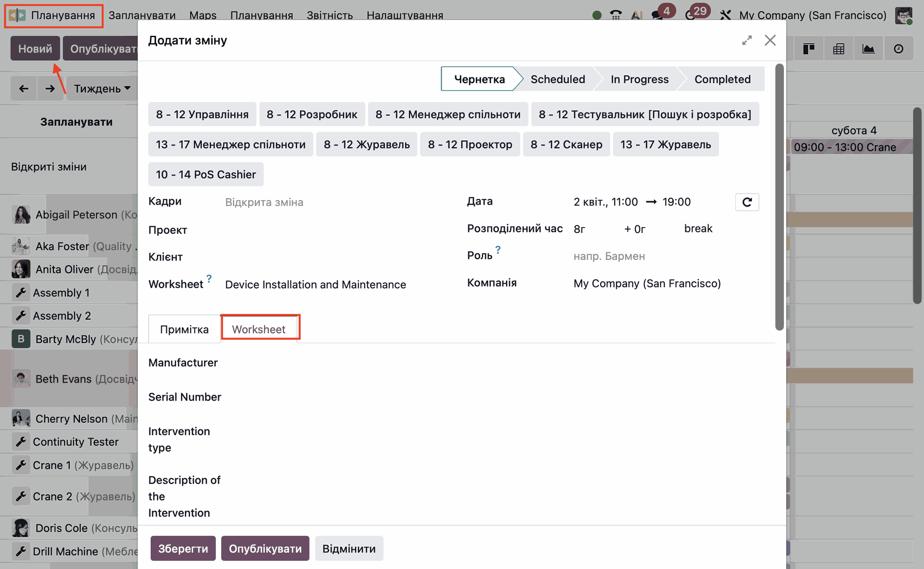Viewport: 924px width, 569px height.
Task: Click the Зберегти button
Action: [183, 548]
